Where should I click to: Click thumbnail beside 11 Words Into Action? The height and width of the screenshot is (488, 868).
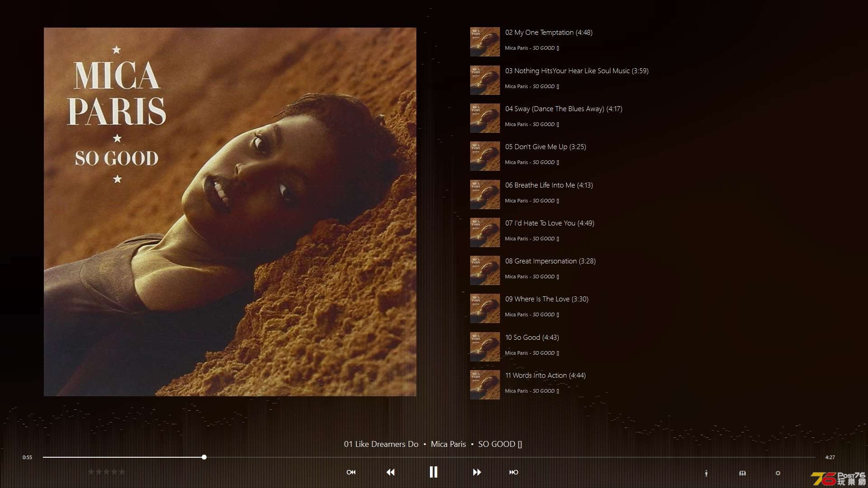tap(485, 385)
